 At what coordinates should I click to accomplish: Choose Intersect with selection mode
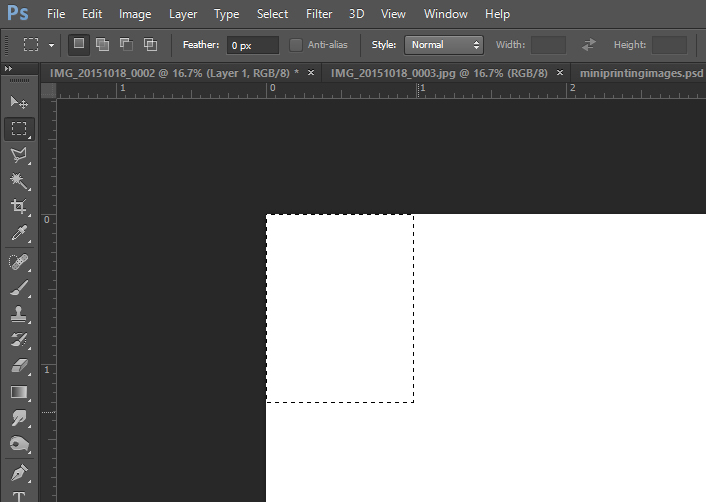tap(150, 45)
